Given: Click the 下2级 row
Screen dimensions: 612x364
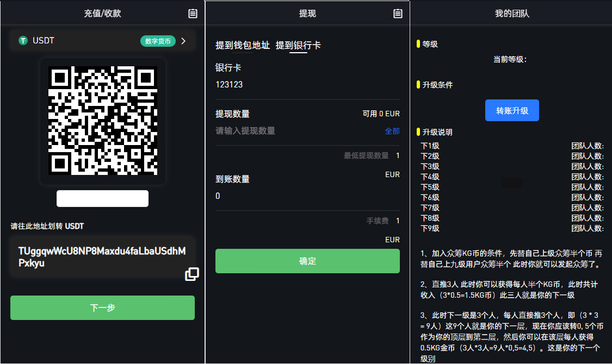Looking at the screenshot, I should pyautogui.click(x=512, y=156).
